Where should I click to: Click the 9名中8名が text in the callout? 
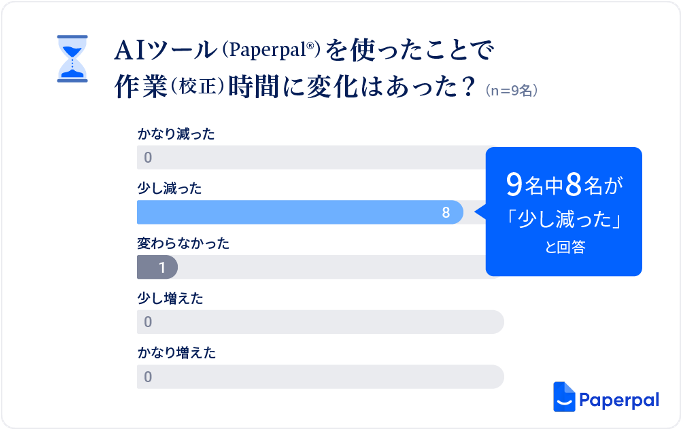click(x=564, y=183)
